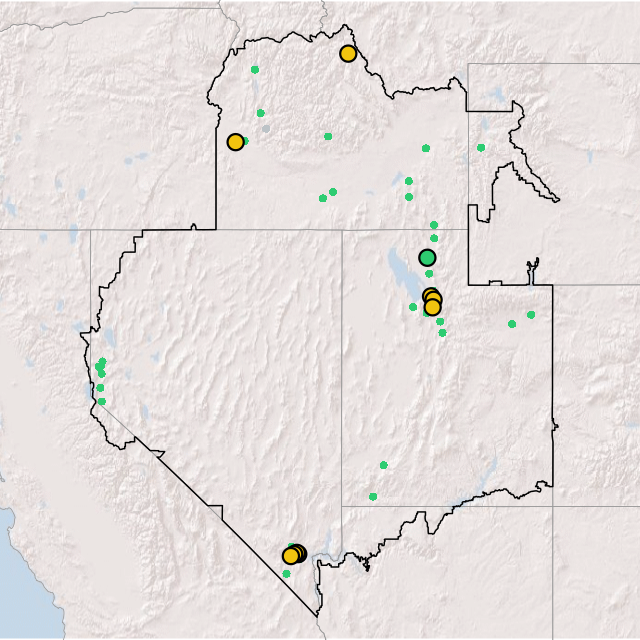Select the small gray dot marker
The height and width of the screenshot is (640, 640).
coord(266,129)
